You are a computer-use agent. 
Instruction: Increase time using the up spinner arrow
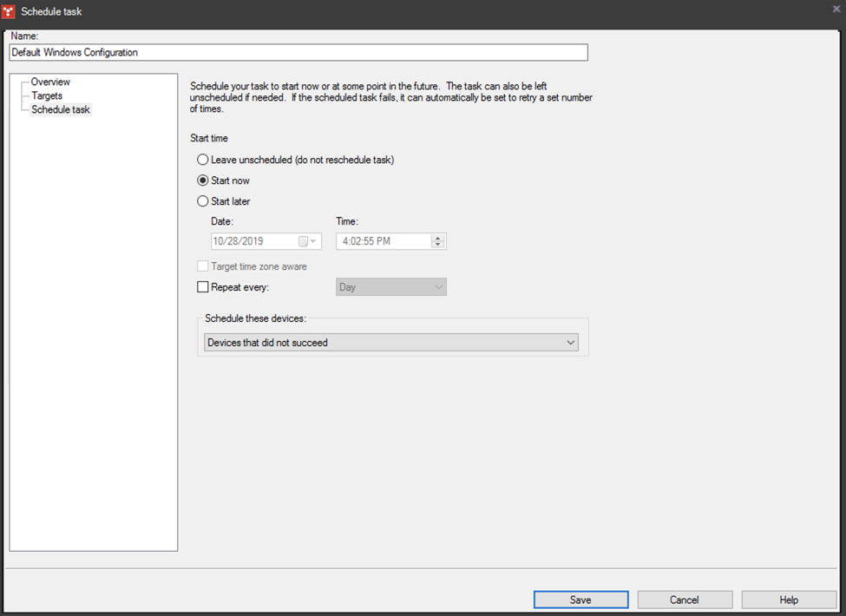click(x=438, y=238)
